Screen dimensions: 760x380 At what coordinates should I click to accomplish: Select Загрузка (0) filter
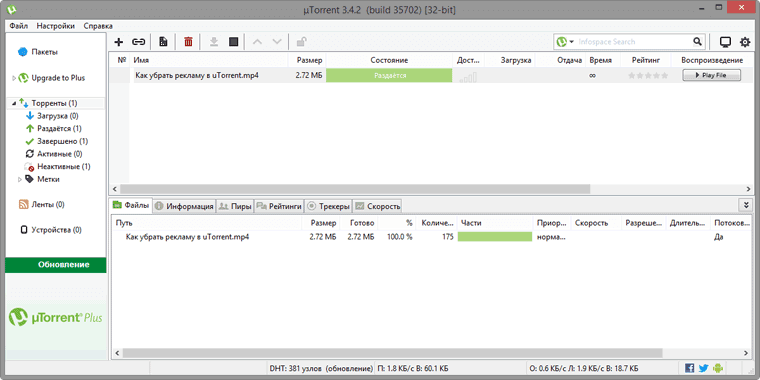[58, 116]
